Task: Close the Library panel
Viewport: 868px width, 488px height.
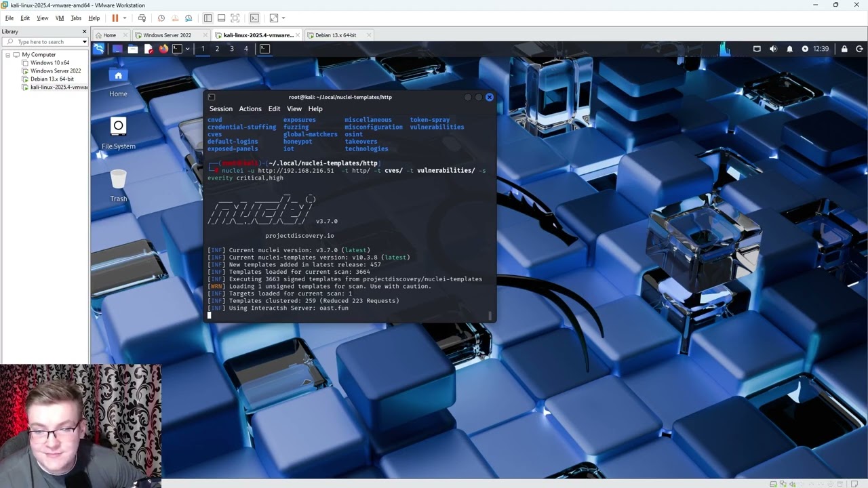Action: 85,31
